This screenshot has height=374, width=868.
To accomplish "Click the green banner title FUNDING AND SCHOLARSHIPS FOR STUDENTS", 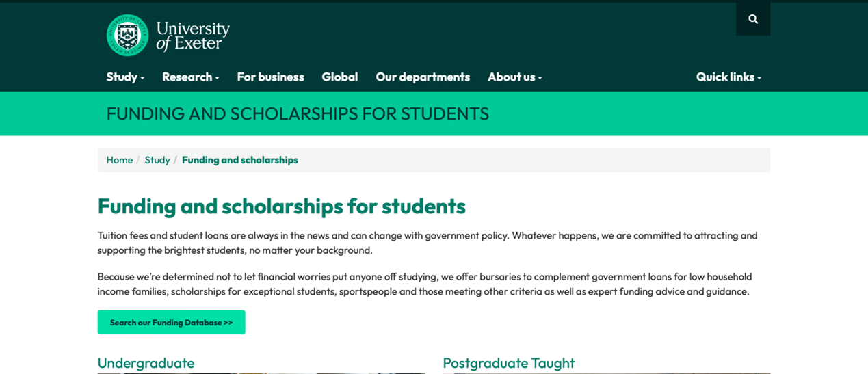I will coord(298,113).
